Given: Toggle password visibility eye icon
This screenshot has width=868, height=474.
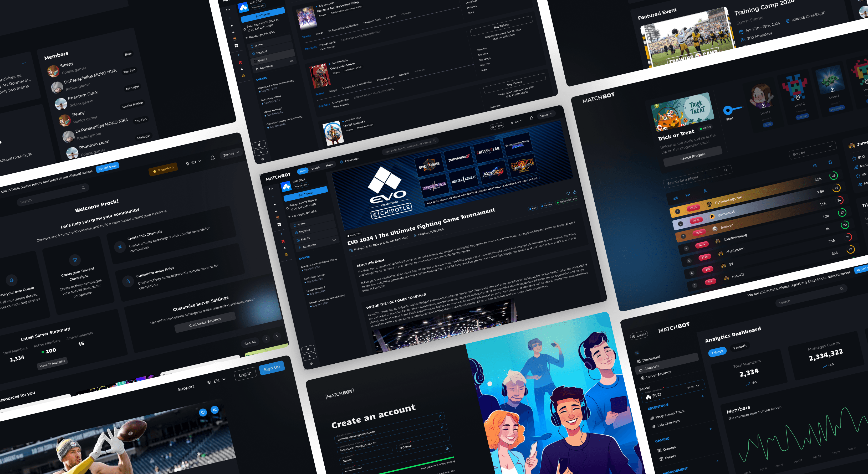Looking at the screenshot, I should (447, 449).
